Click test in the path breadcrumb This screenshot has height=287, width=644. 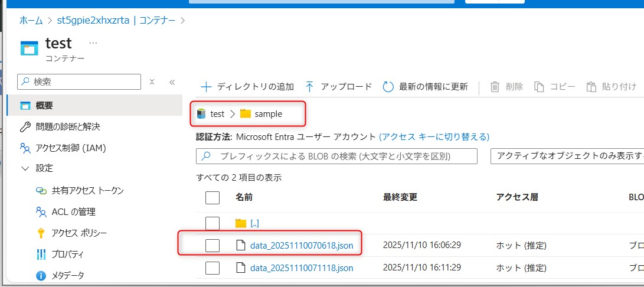[x=217, y=114]
